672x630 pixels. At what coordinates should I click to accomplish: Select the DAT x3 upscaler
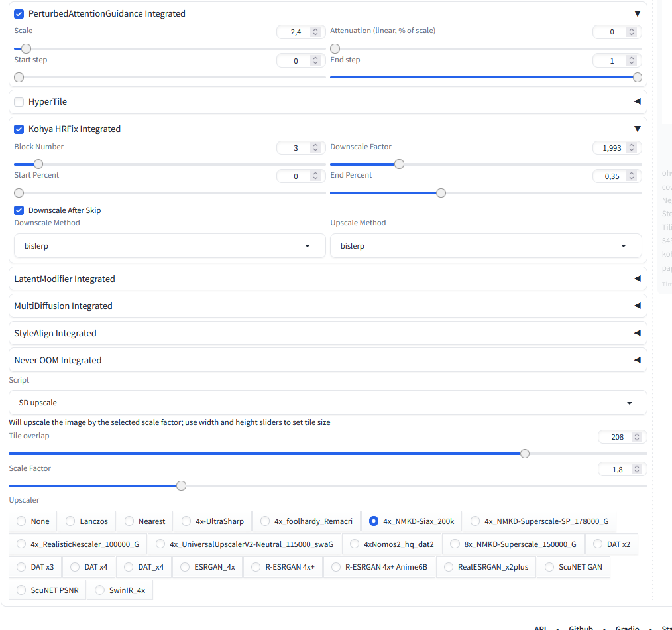(x=35, y=567)
